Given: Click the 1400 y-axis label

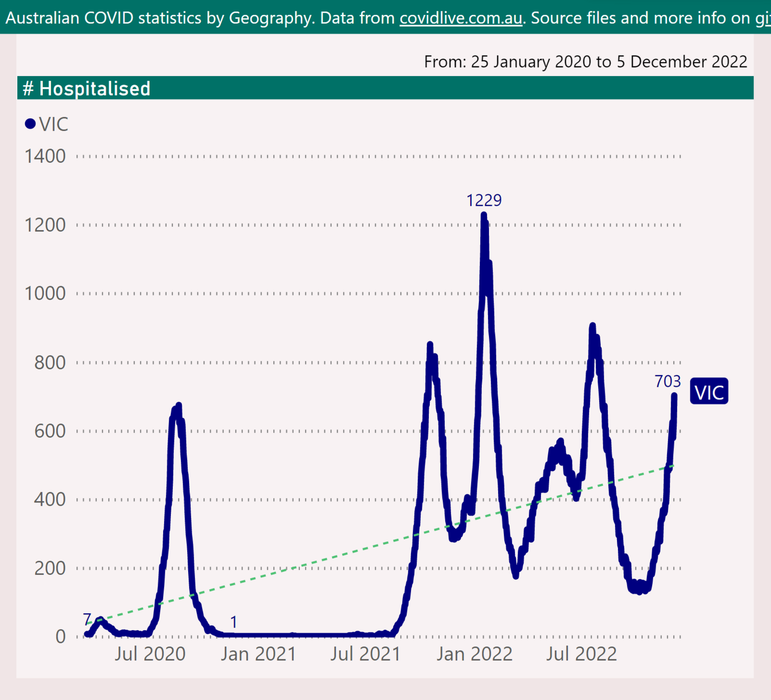Looking at the screenshot, I should click(x=45, y=156).
